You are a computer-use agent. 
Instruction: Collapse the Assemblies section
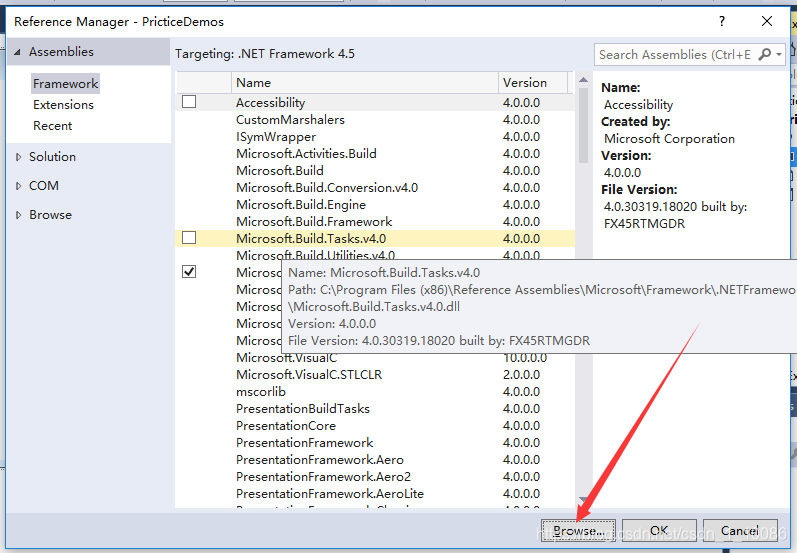click(17, 52)
